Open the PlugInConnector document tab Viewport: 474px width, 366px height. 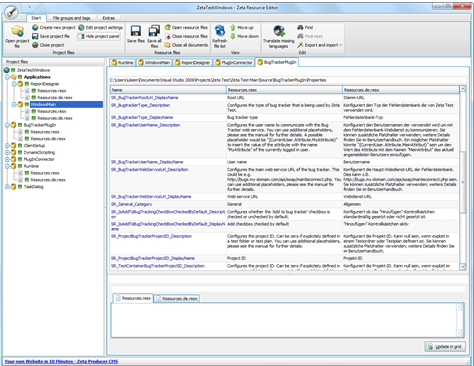pos(234,62)
